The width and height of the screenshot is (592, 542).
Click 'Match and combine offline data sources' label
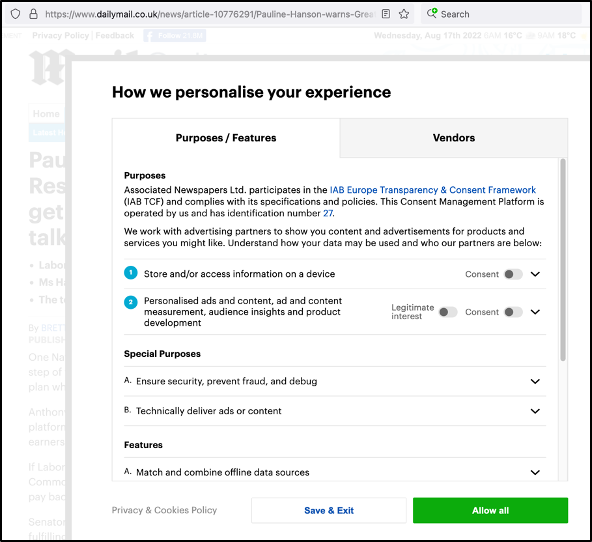[223, 473]
